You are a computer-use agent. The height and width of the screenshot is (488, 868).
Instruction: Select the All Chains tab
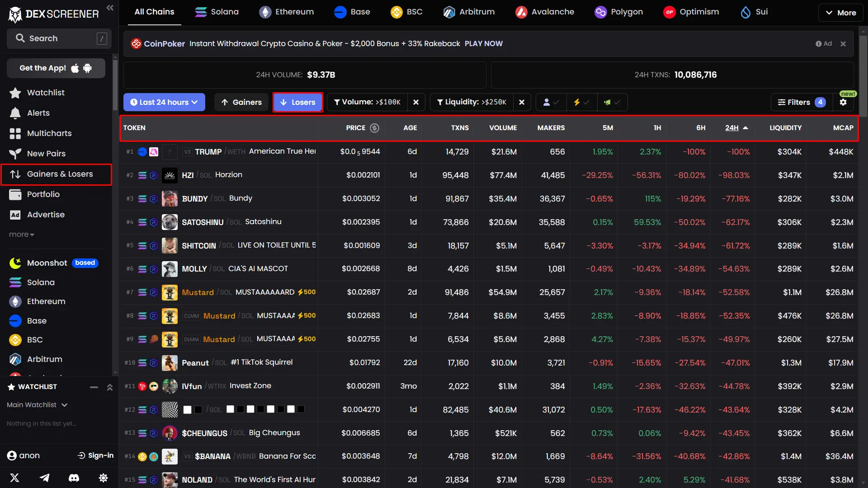pyautogui.click(x=154, y=12)
